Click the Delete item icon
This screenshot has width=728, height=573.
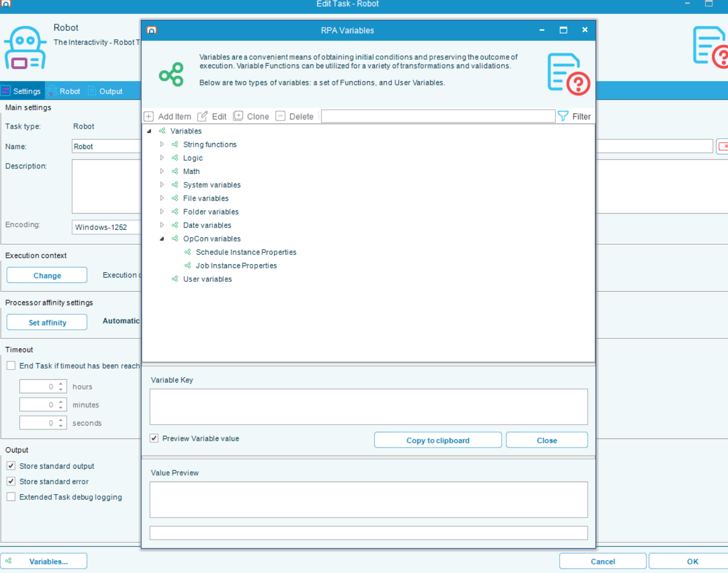pyautogui.click(x=280, y=116)
